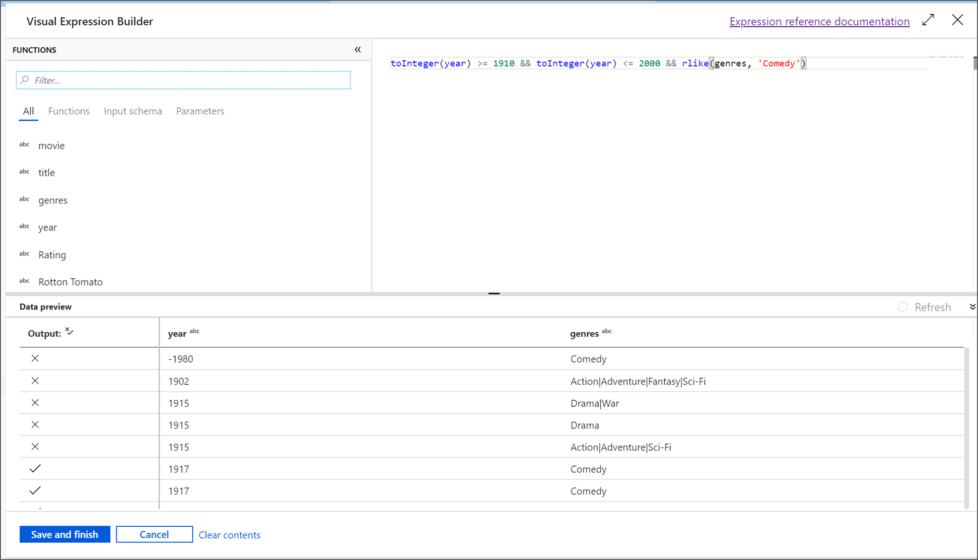The image size is (978, 560).
Task: Drag the data preview panel resize handle
Action: (493, 294)
